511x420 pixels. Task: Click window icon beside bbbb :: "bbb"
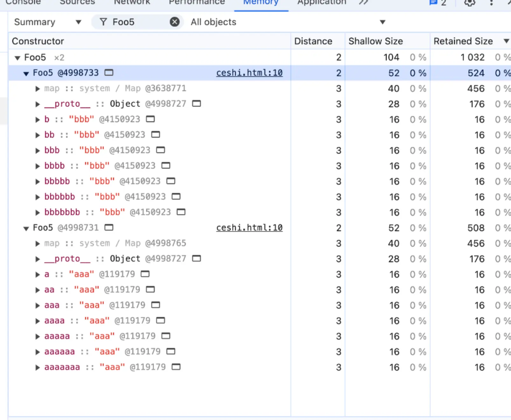(166, 165)
